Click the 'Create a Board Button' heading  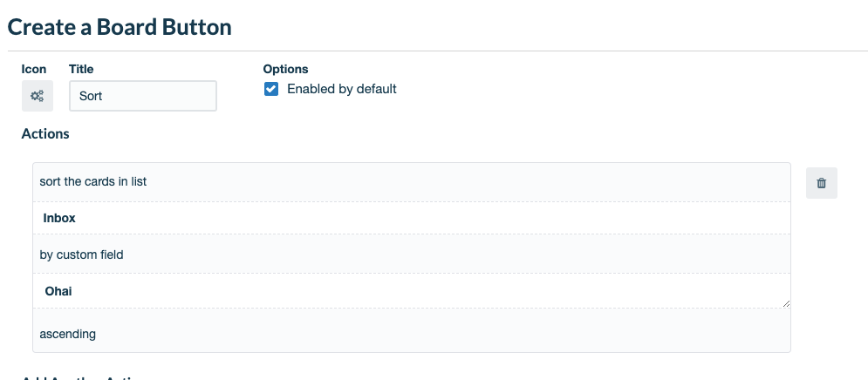pos(120,27)
